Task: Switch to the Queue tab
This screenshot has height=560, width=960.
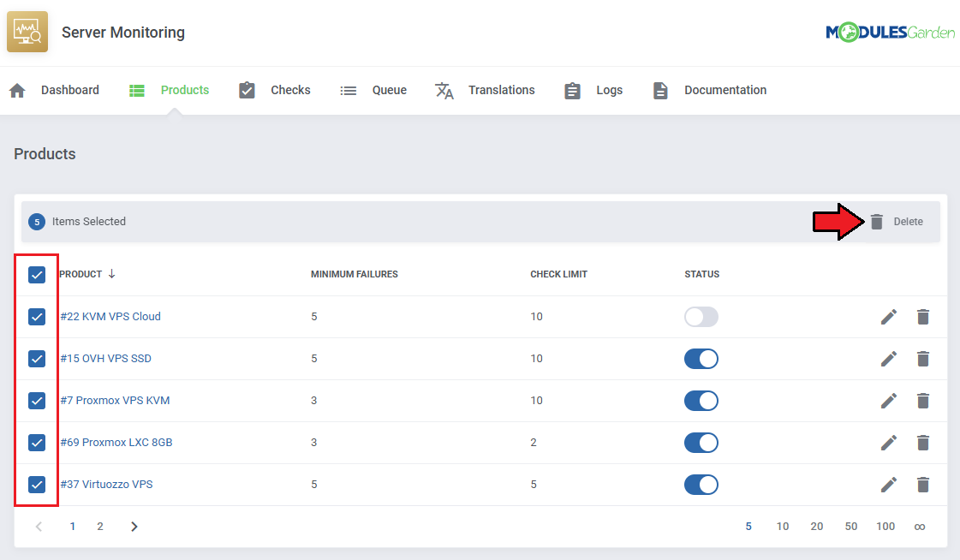Action: click(390, 91)
